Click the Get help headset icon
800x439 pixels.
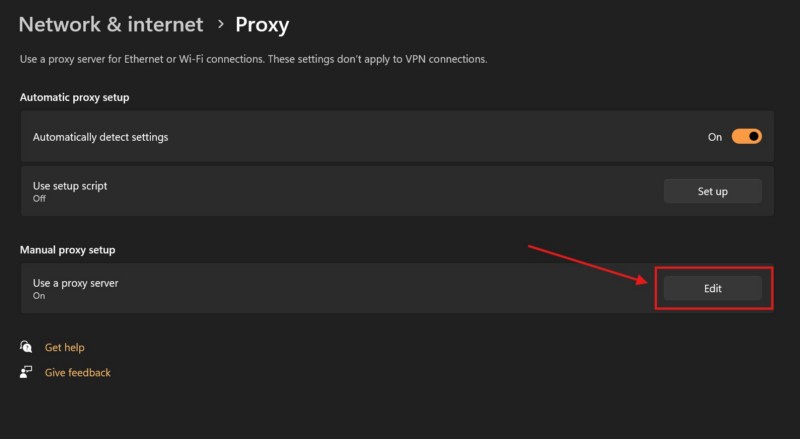(x=26, y=347)
